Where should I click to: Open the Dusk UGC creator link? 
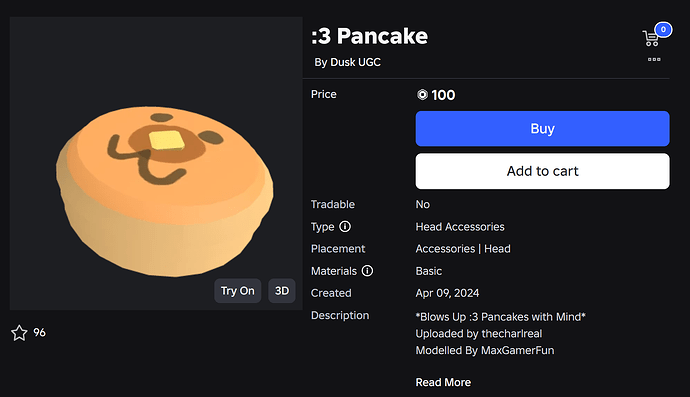355,62
